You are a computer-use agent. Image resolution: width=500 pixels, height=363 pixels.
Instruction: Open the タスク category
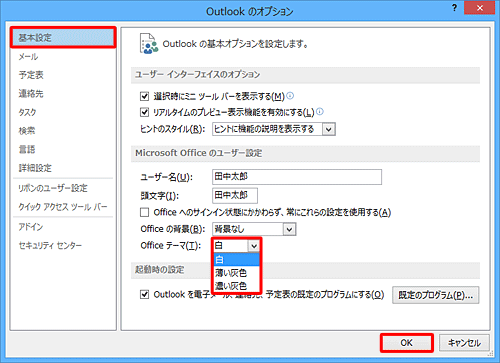point(63,112)
